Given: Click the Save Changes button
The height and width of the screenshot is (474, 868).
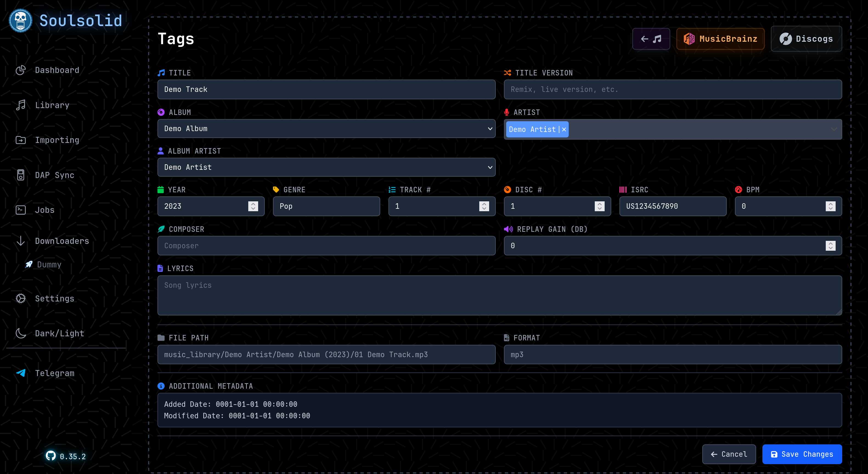Looking at the screenshot, I should [x=802, y=454].
